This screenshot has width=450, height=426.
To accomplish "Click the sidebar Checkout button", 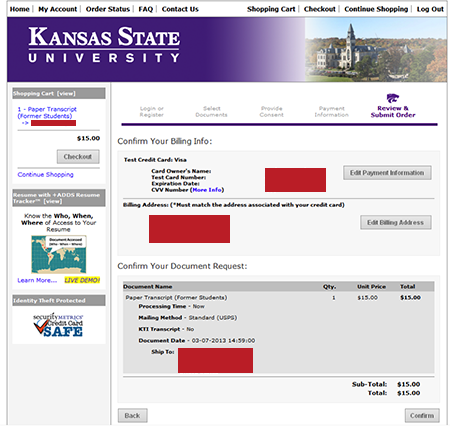I will point(78,157).
